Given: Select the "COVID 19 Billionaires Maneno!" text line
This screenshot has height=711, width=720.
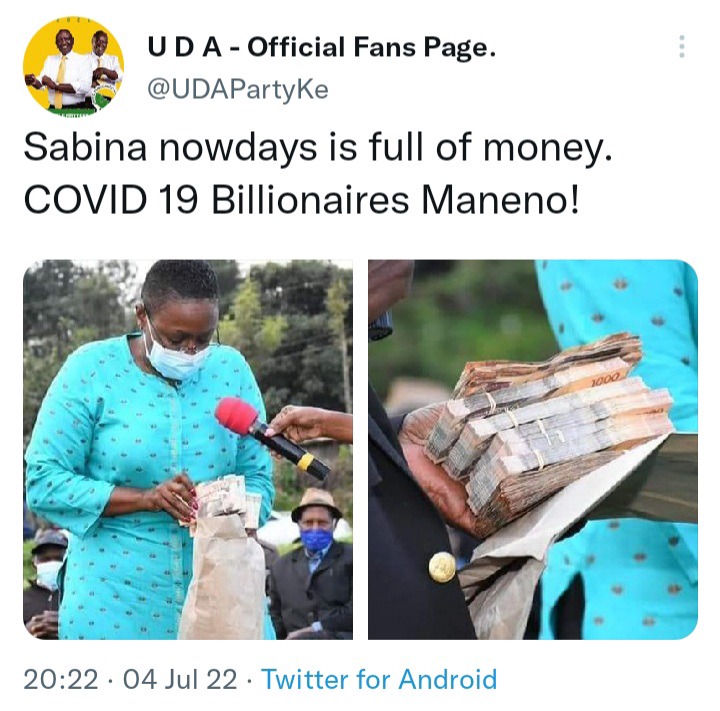Looking at the screenshot, I should coord(301,201).
